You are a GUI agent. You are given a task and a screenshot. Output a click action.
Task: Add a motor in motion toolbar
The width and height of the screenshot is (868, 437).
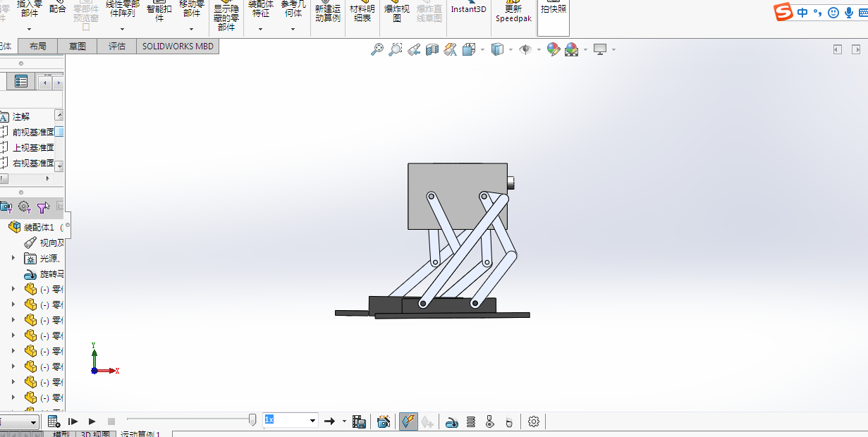[452, 421]
